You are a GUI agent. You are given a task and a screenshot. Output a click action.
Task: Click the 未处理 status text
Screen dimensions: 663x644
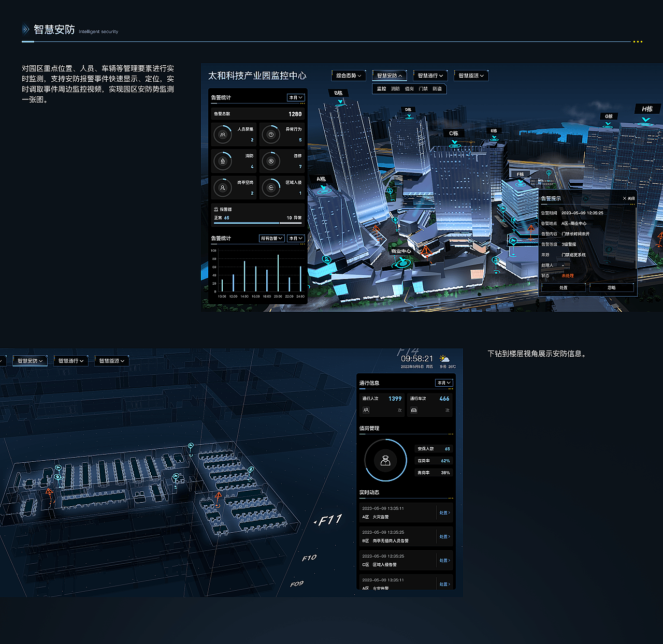coord(568,275)
